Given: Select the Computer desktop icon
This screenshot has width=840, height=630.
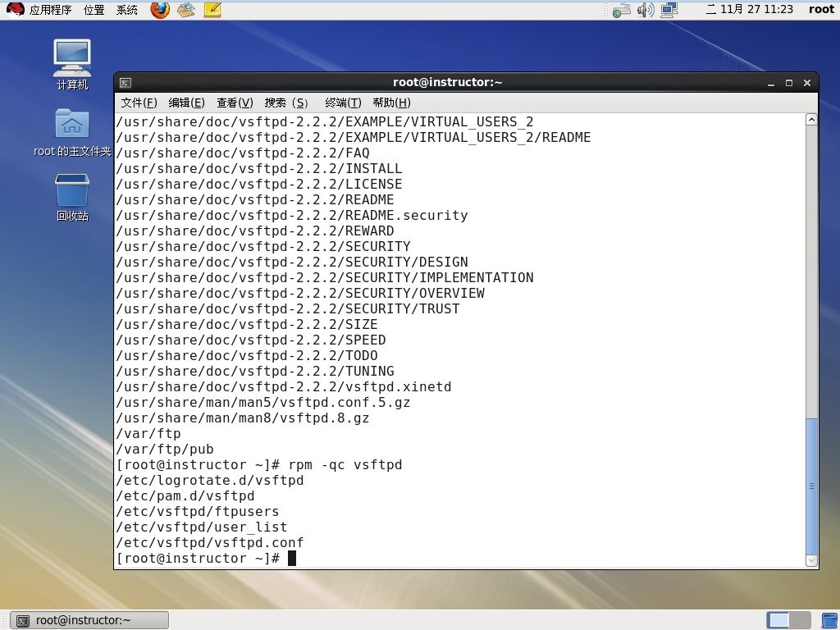Looking at the screenshot, I should coord(72,64).
